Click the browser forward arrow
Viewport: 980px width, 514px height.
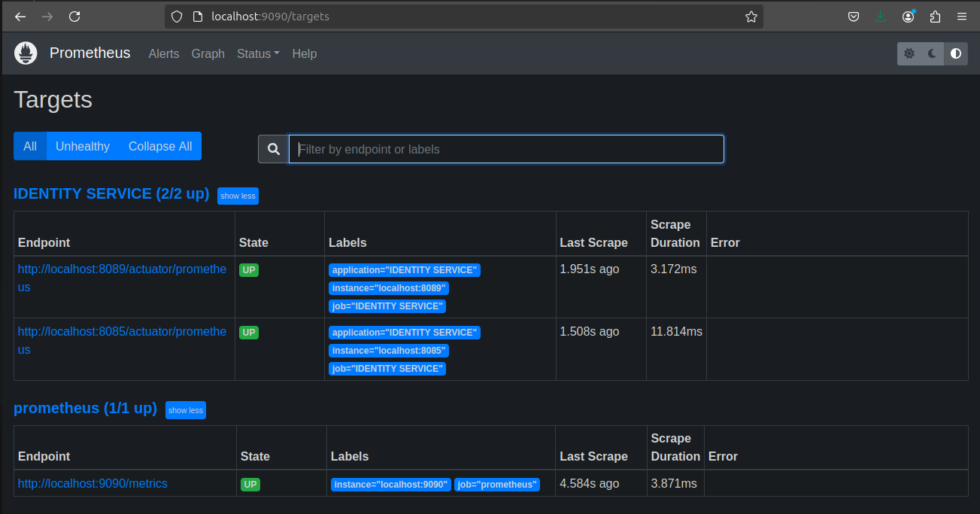(47, 16)
